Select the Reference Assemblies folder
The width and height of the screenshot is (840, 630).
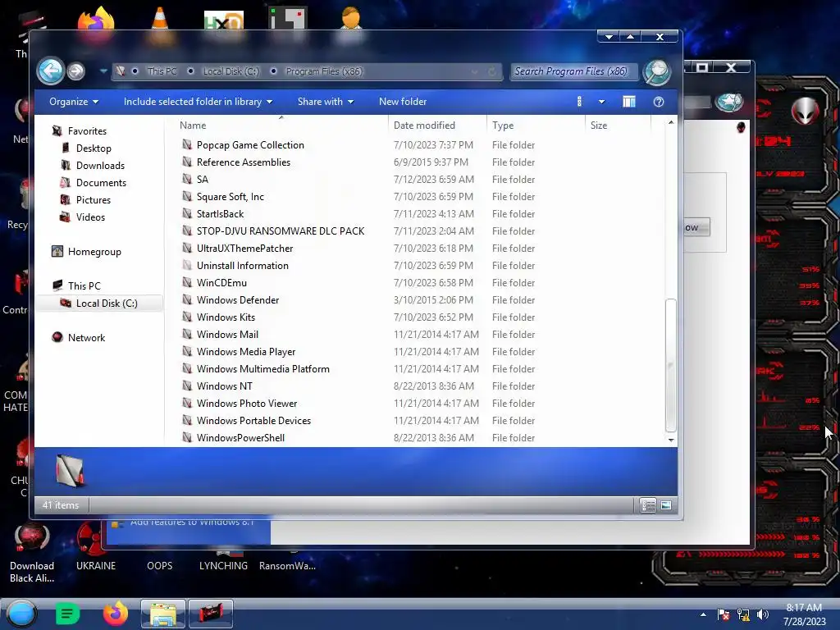click(243, 162)
